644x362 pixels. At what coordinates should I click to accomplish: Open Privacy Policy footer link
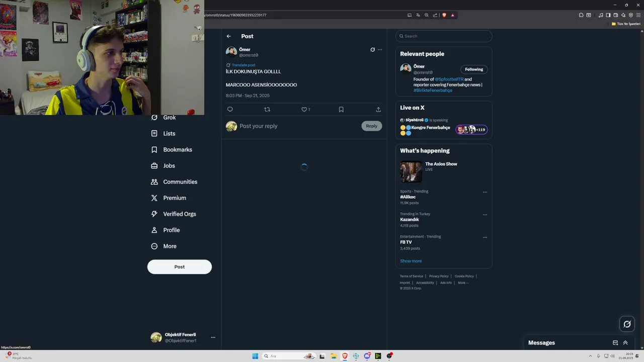pos(439,276)
